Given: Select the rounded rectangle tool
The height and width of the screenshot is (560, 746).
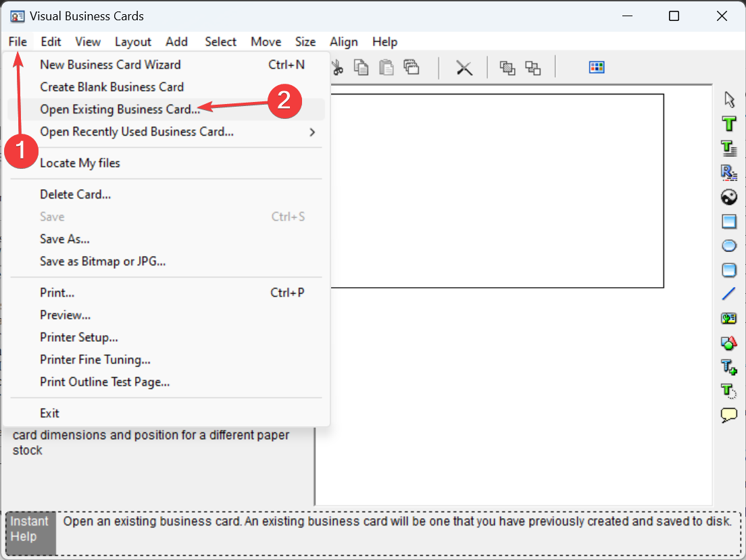Looking at the screenshot, I should point(729,270).
